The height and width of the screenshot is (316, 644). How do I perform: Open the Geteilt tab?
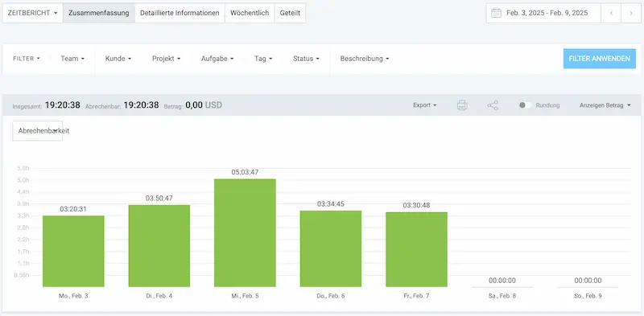[290, 13]
